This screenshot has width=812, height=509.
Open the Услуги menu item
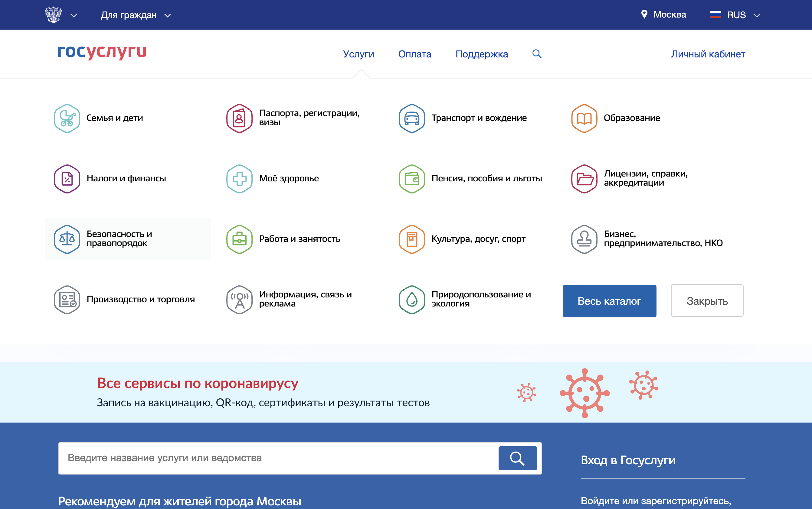click(x=358, y=54)
